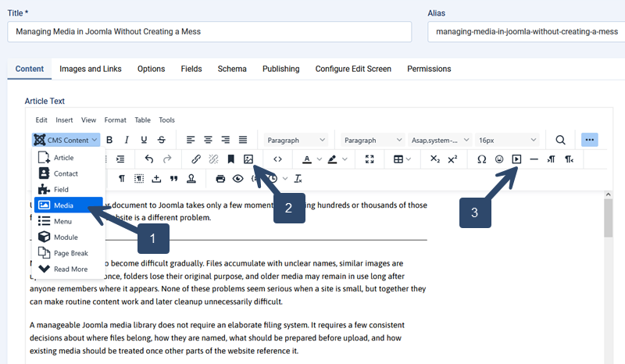
Task: Print the article with the printer icon
Action: [x=220, y=179]
